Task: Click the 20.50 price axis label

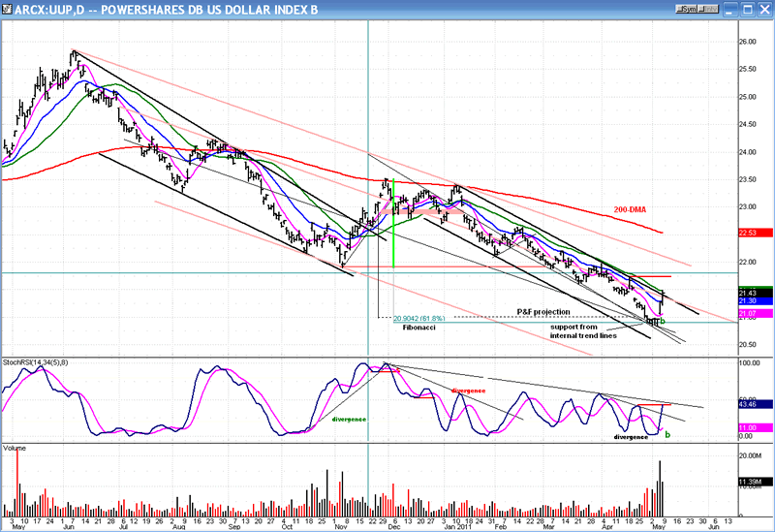Action: (747, 345)
